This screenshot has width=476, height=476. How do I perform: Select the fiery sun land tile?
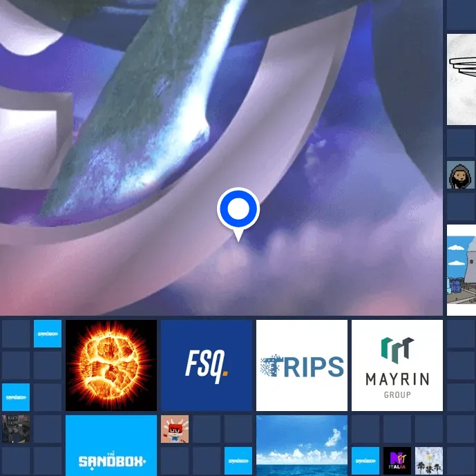(111, 365)
